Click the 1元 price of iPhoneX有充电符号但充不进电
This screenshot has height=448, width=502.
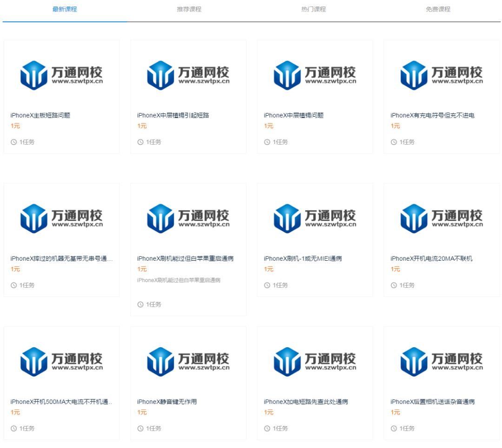396,126
